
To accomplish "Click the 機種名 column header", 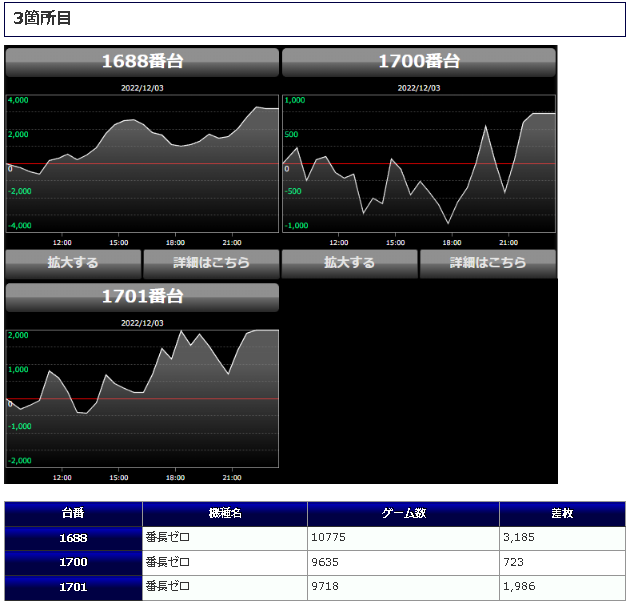I will point(225,513).
